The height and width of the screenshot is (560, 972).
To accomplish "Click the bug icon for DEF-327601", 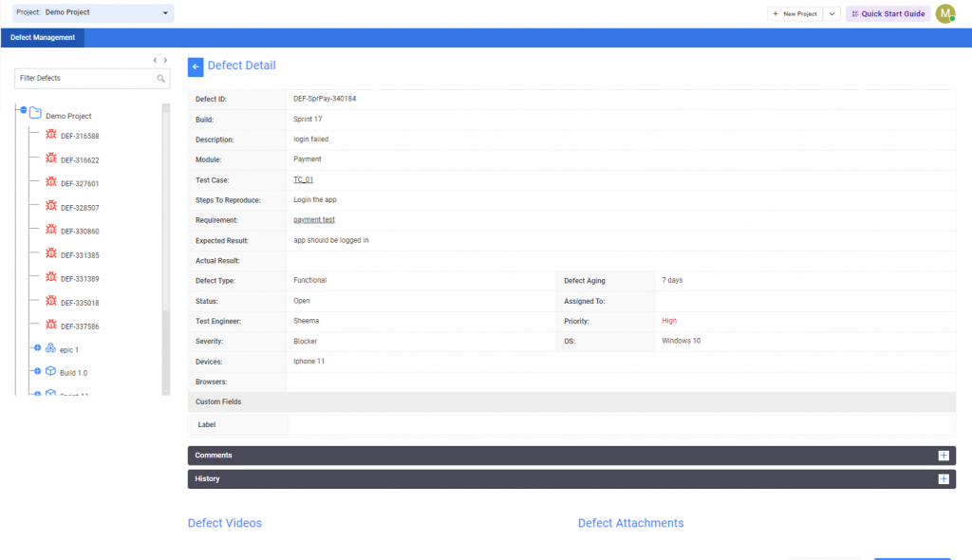I will 51,182.
